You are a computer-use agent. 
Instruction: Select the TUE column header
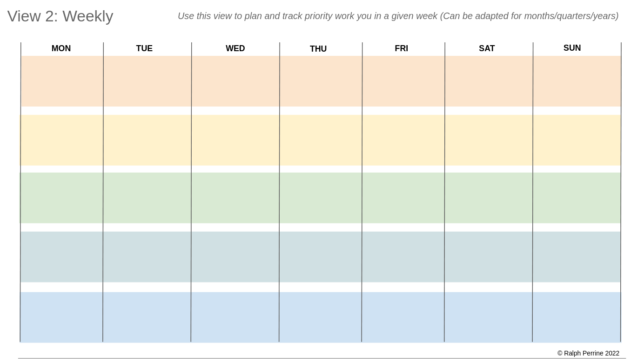click(x=144, y=48)
